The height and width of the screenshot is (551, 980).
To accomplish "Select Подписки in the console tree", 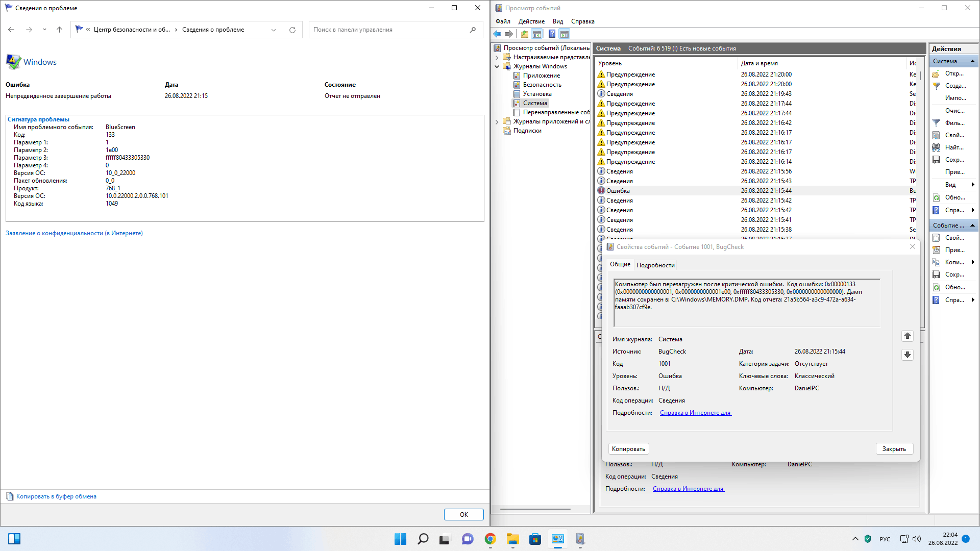I will pos(527,131).
